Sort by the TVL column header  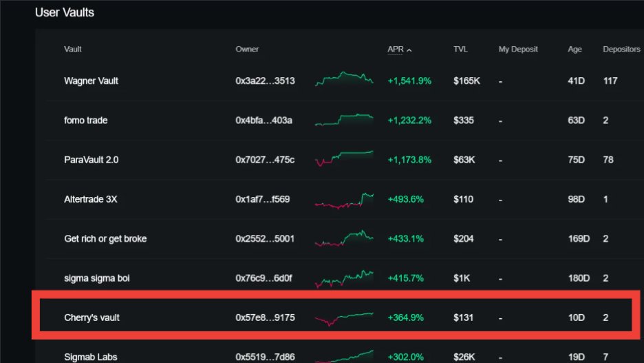[x=460, y=49]
